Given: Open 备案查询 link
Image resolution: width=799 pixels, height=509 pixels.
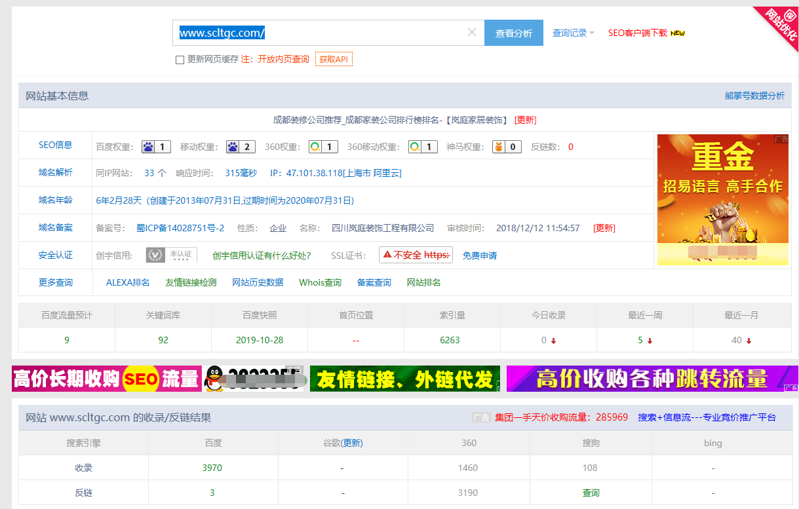Looking at the screenshot, I should tap(374, 283).
